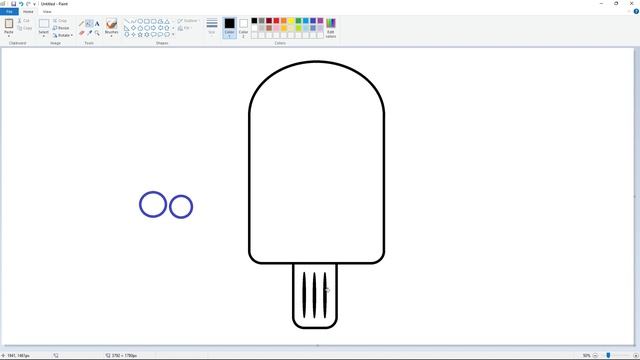Click the Undo arrow icon
The width and height of the screenshot is (640, 360).
[21, 4]
